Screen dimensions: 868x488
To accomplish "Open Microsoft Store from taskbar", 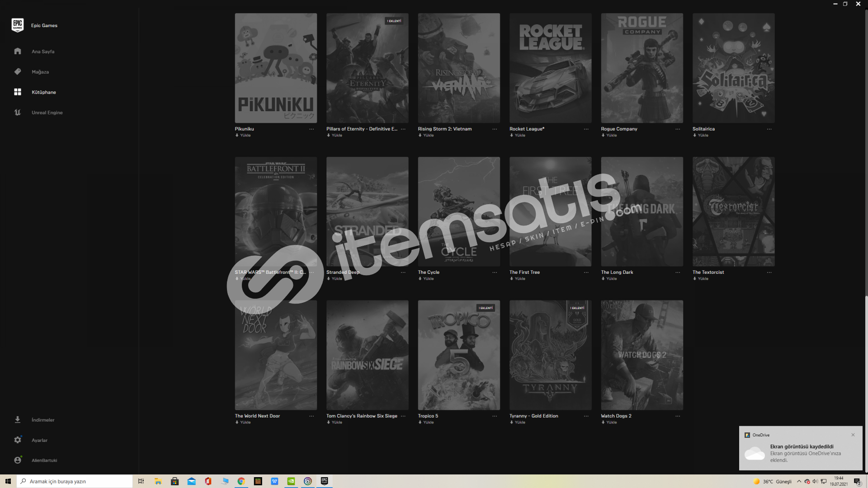I will [x=175, y=481].
